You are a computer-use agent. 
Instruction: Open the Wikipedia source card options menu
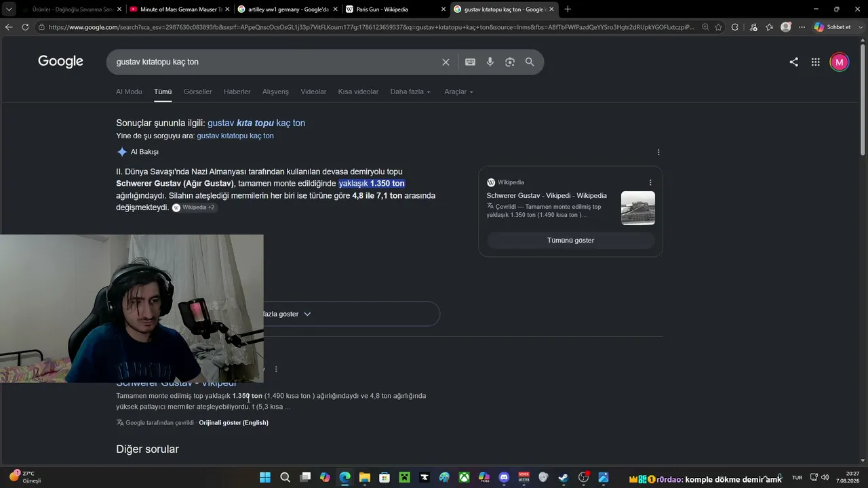[650, 182]
